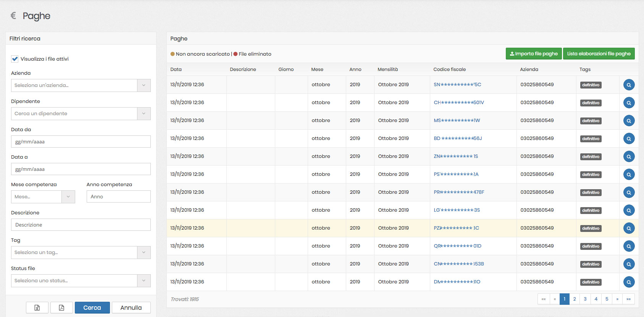The width and height of the screenshot is (644, 317).
Task: Jump to last page of results
Action: [x=628, y=299]
